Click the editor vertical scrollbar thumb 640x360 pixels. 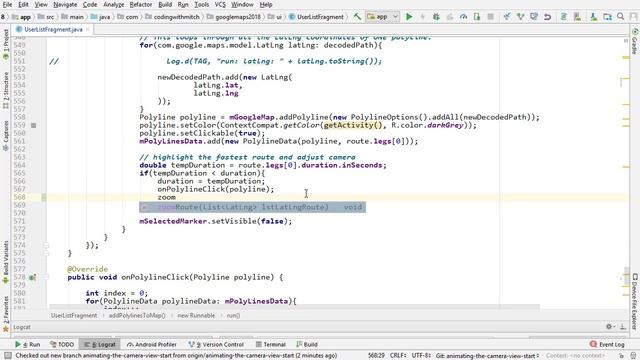[626, 276]
